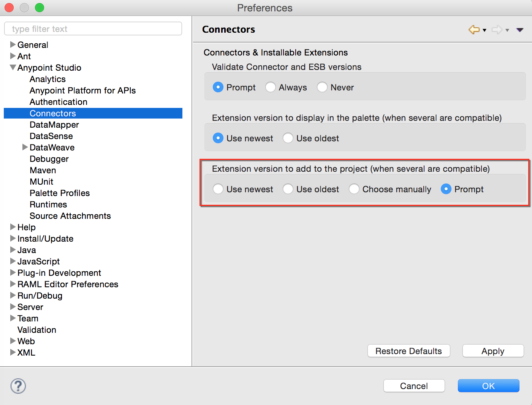Select Use newest for project extension version
Viewport: 532px width, 405px height.
point(218,189)
